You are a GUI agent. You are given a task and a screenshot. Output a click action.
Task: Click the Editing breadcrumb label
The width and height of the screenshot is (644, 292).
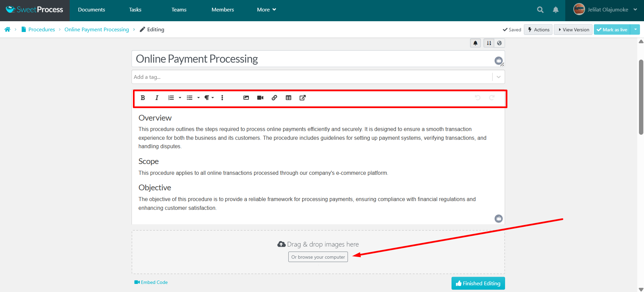pos(152,29)
